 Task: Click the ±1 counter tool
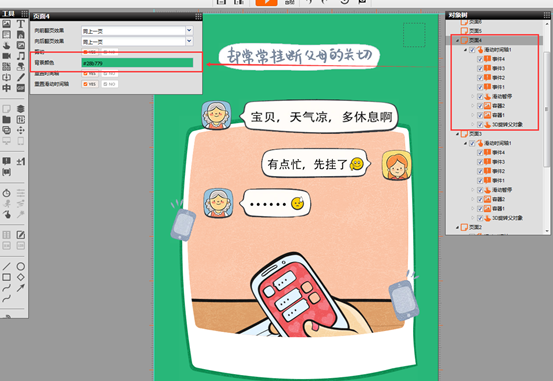pos(21,162)
